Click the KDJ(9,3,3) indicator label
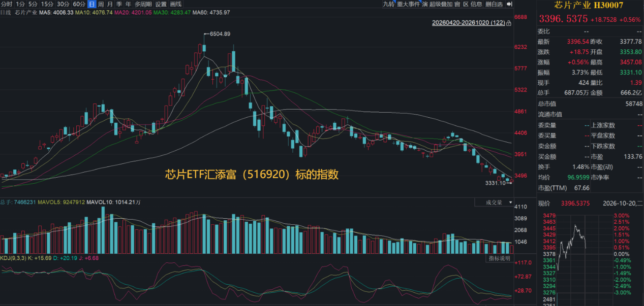Viewport: 644px width, 306px height. tap(12, 258)
